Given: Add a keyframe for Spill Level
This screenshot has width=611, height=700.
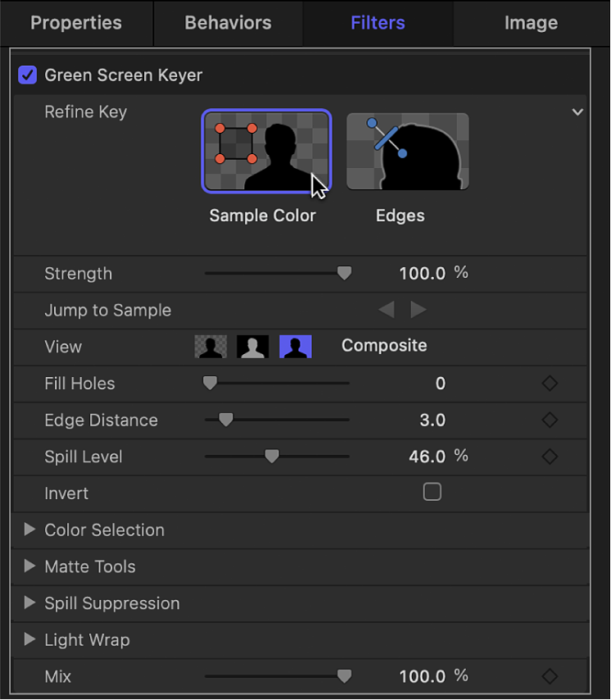Looking at the screenshot, I should [549, 457].
